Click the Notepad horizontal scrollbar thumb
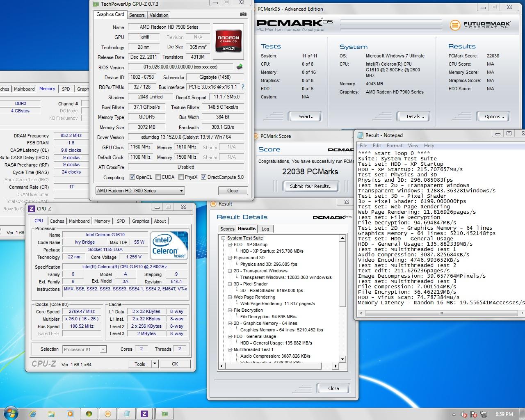525x420 pixels. pyautogui.click(x=441, y=313)
